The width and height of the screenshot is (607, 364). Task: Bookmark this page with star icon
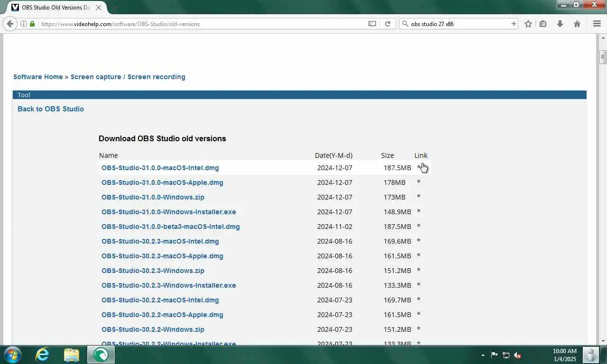point(528,24)
